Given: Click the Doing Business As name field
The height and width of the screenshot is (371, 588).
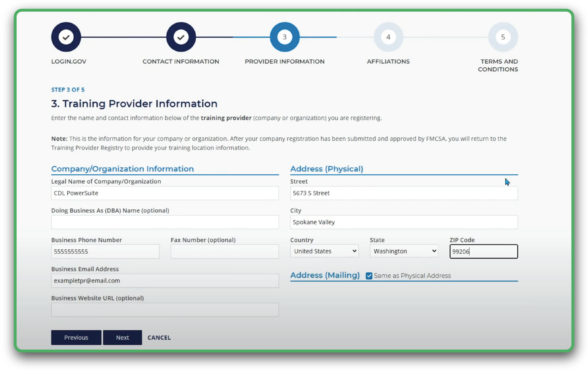Looking at the screenshot, I should pos(165,222).
